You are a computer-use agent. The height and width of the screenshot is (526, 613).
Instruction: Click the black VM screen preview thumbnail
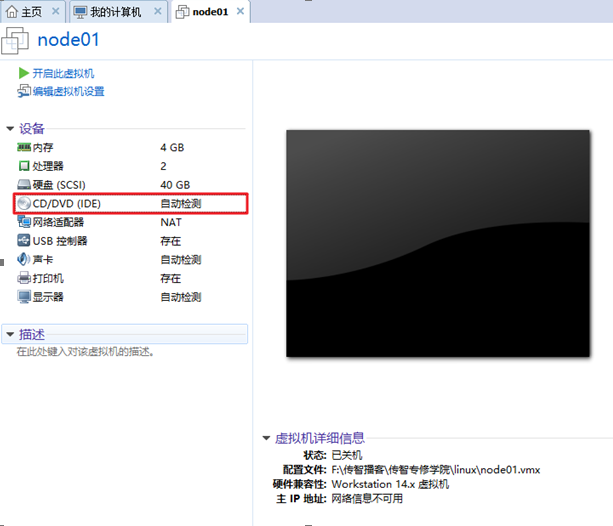click(x=438, y=243)
